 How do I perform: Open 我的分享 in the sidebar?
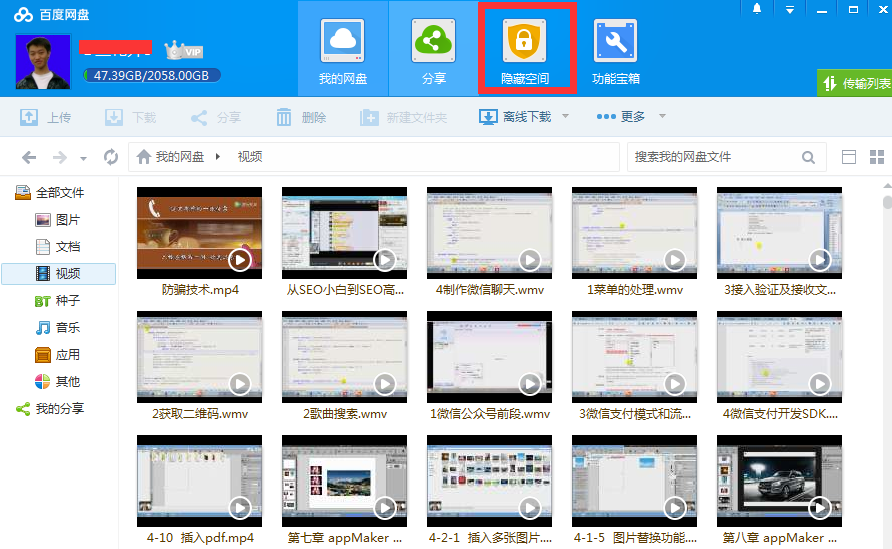(50, 408)
